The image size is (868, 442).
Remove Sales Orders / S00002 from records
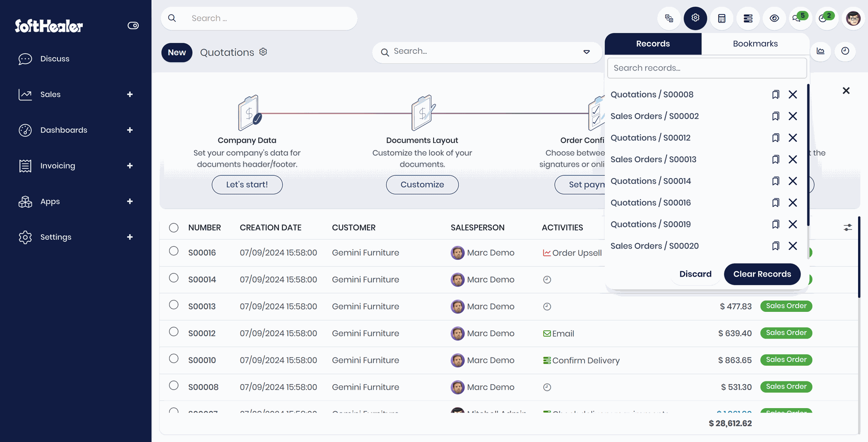[x=793, y=116]
